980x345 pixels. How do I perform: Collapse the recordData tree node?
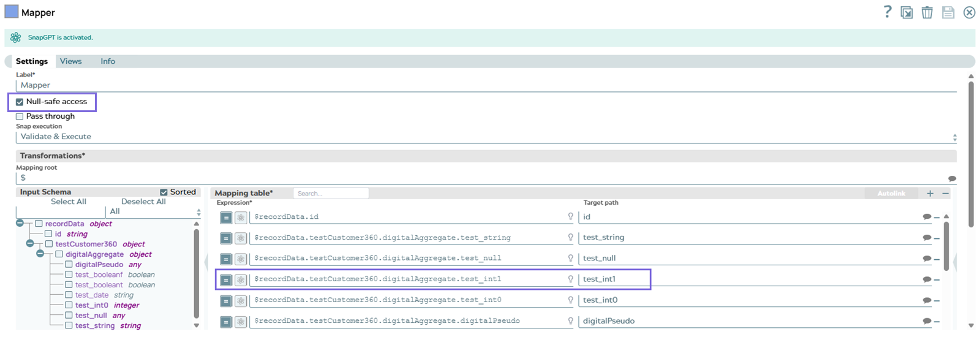pos(20,223)
